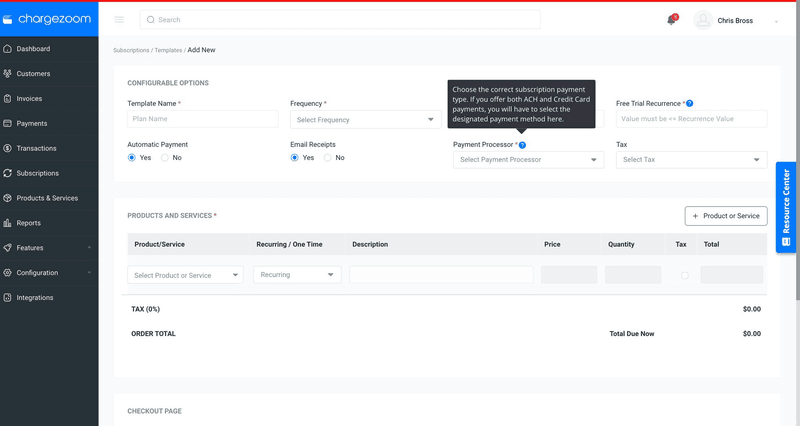Click the product Description input field

point(441,274)
